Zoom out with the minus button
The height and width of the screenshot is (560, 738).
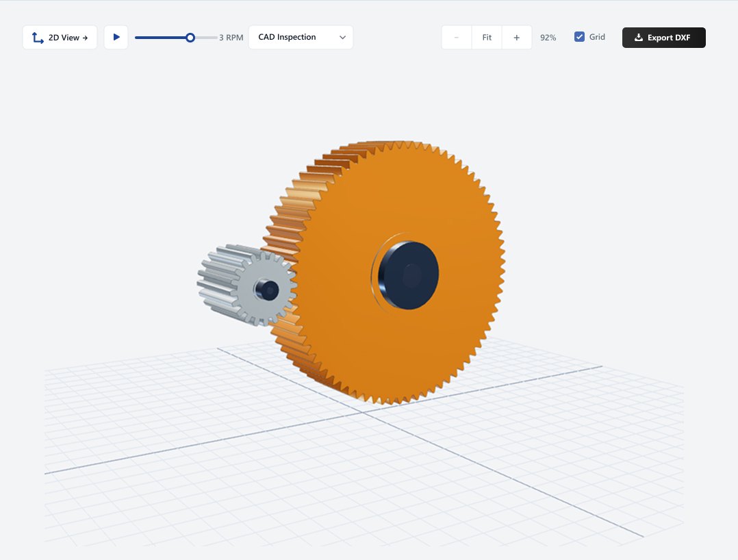click(457, 37)
